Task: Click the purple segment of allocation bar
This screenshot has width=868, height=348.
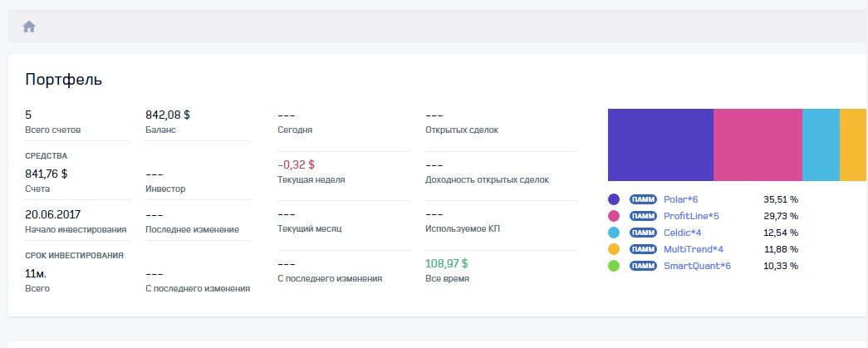Action: pyautogui.click(x=660, y=145)
